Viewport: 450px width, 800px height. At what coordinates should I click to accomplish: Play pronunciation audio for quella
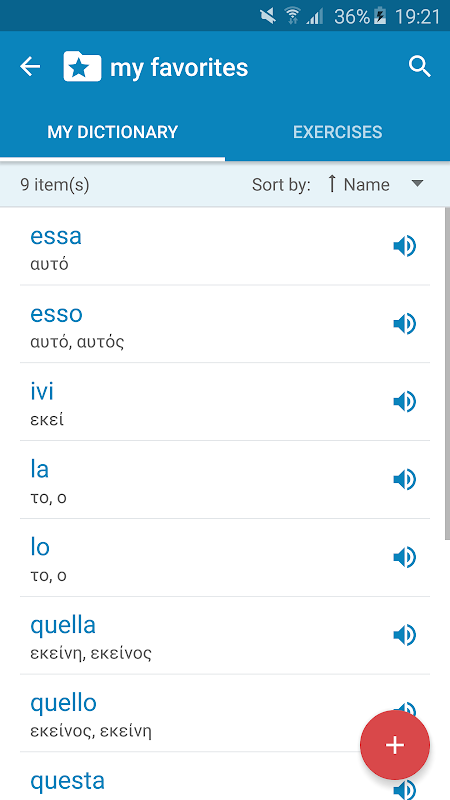click(405, 635)
